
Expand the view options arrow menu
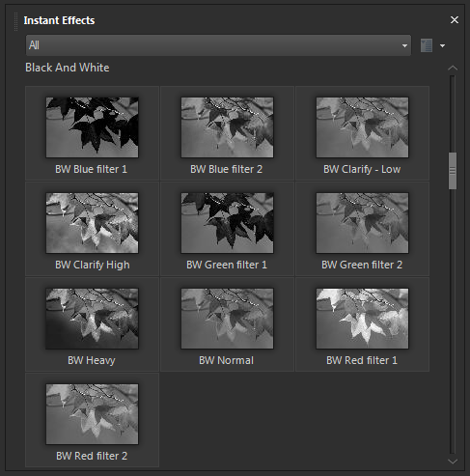(x=443, y=45)
